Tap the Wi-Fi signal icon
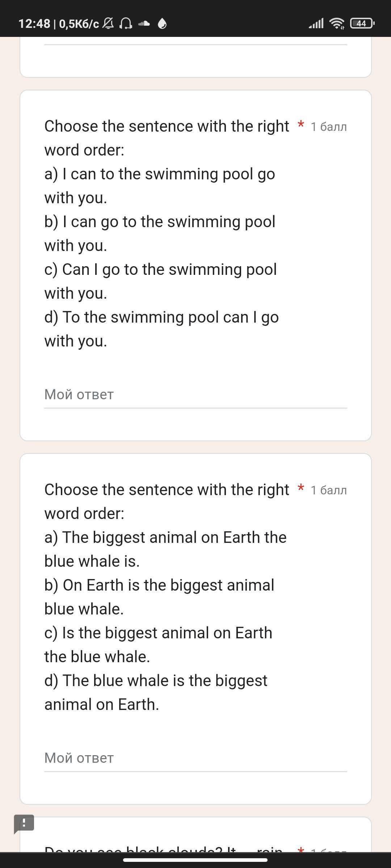This screenshot has width=391, height=868. (337, 24)
